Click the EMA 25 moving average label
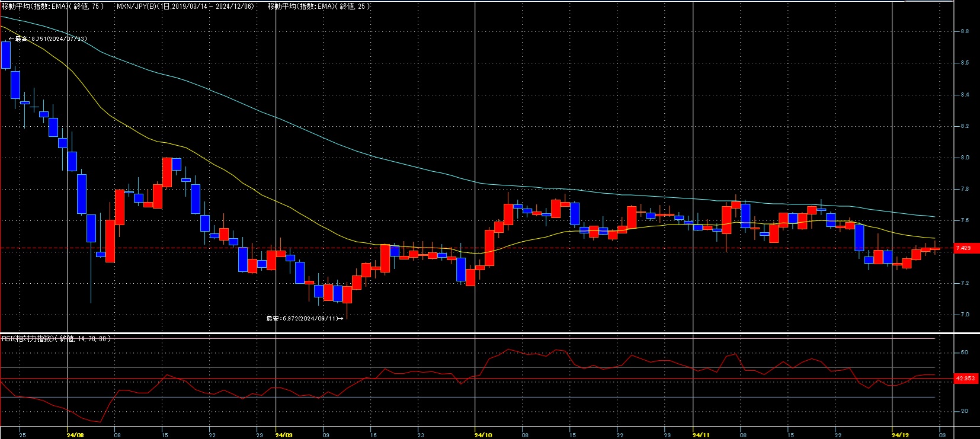 pos(319,7)
